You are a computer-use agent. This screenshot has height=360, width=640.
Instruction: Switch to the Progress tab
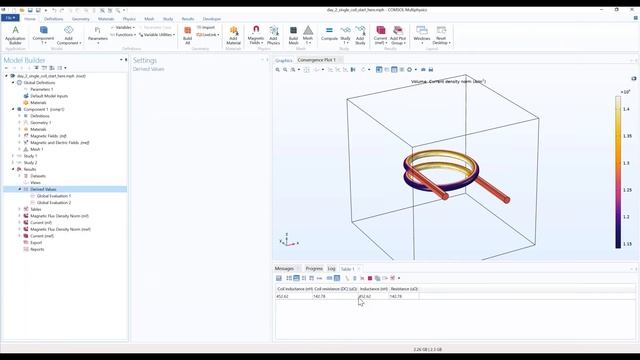coord(314,269)
